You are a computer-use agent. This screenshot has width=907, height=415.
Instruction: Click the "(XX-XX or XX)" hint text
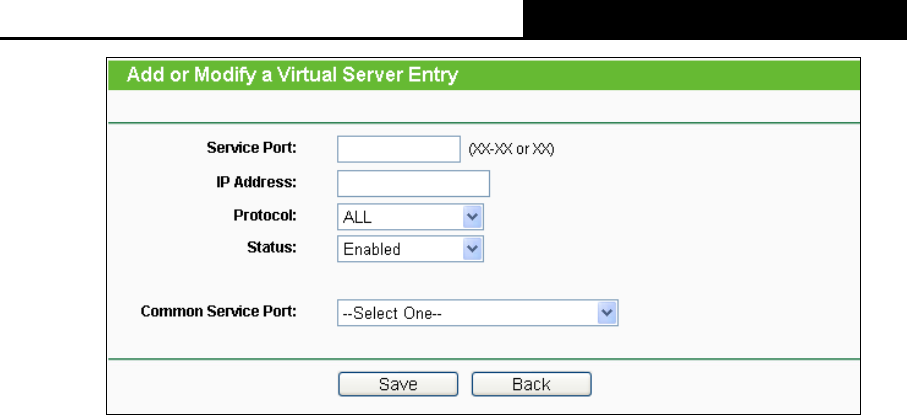click(511, 149)
